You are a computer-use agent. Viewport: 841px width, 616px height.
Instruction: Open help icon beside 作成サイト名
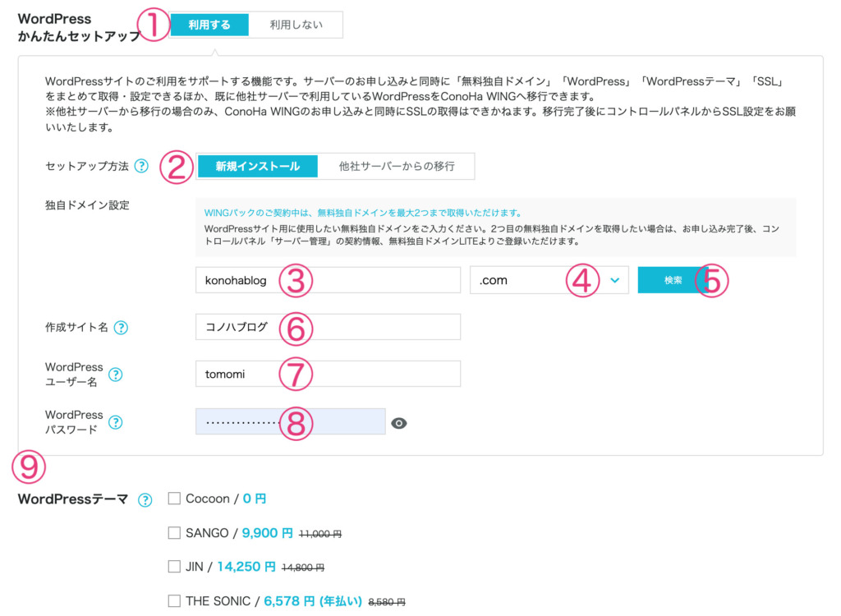122,328
